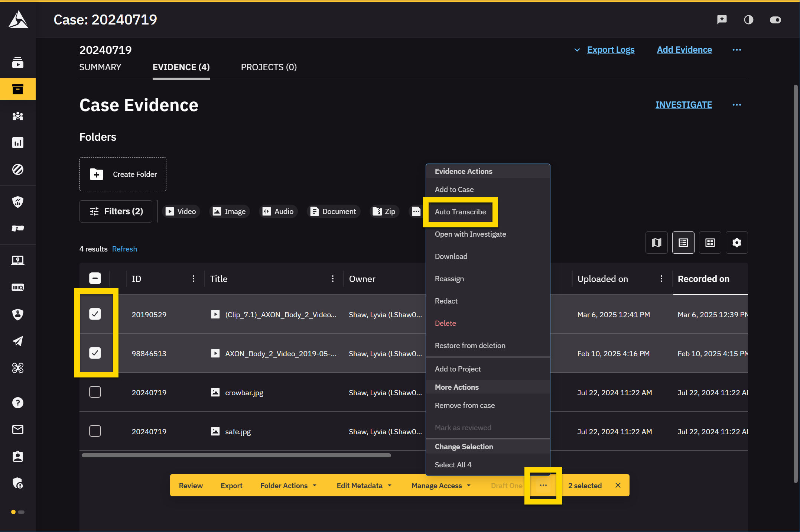
Task: Choose Auto Transcribe from Evidence Actions
Action: [460, 212]
